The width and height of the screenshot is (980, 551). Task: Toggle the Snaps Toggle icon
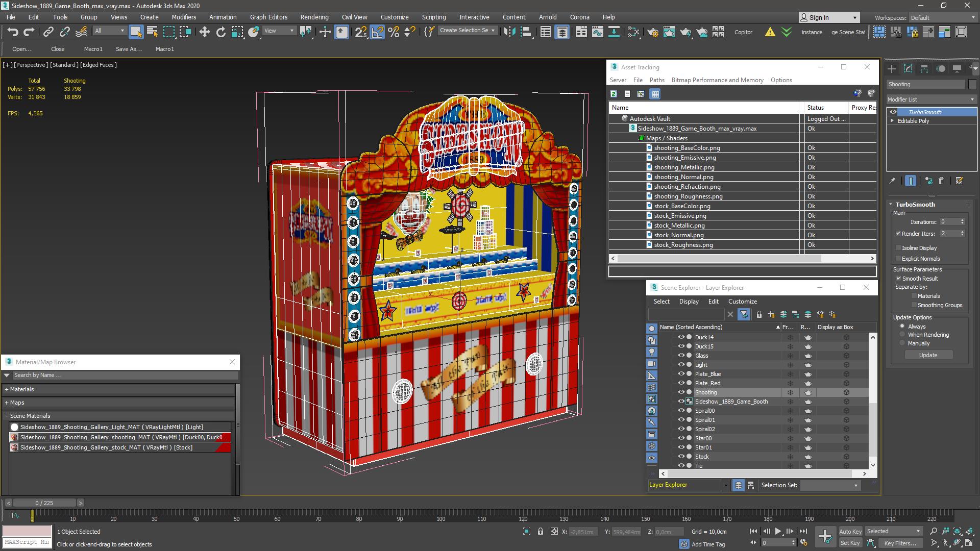[x=361, y=32]
